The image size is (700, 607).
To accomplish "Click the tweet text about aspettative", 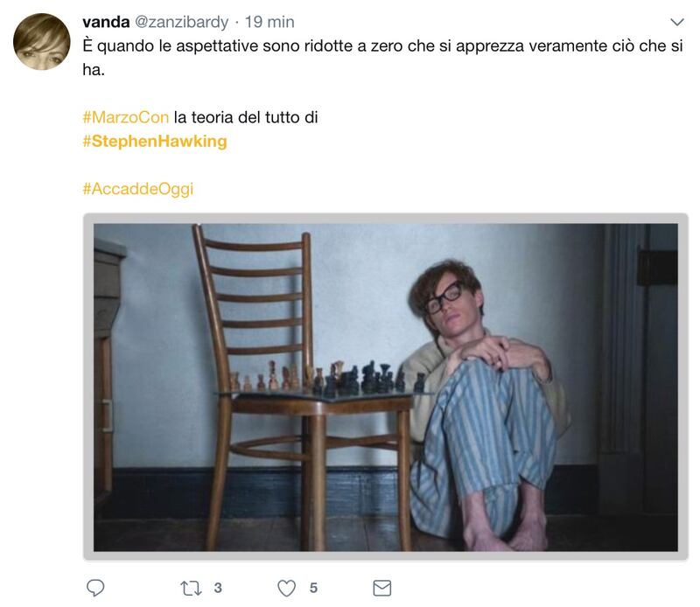I will [x=382, y=58].
